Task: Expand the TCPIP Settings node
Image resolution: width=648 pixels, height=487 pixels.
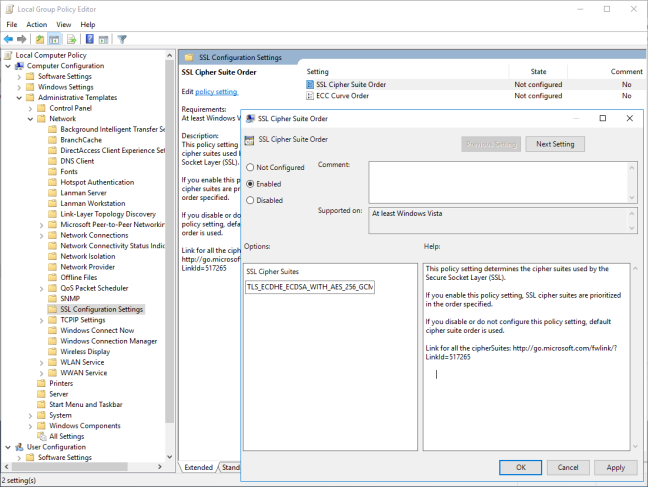Action: 41,320
